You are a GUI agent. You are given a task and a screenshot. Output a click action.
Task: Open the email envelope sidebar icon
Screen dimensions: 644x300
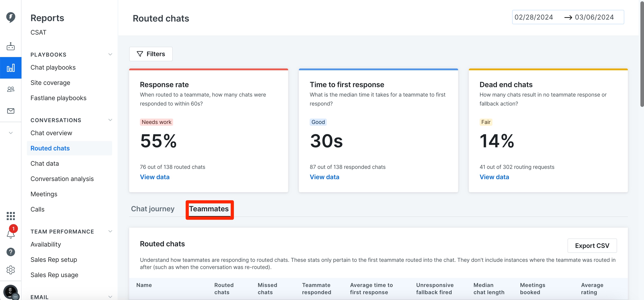tap(11, 111)
